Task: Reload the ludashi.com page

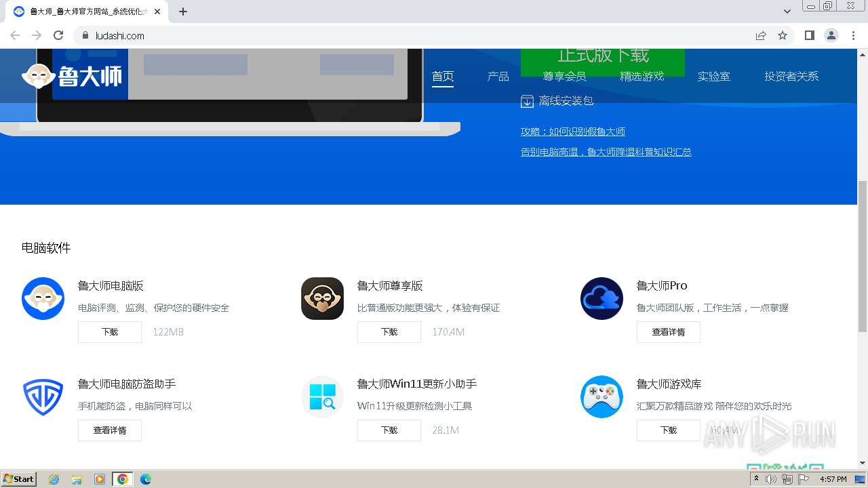Action: tap(58, 35)
